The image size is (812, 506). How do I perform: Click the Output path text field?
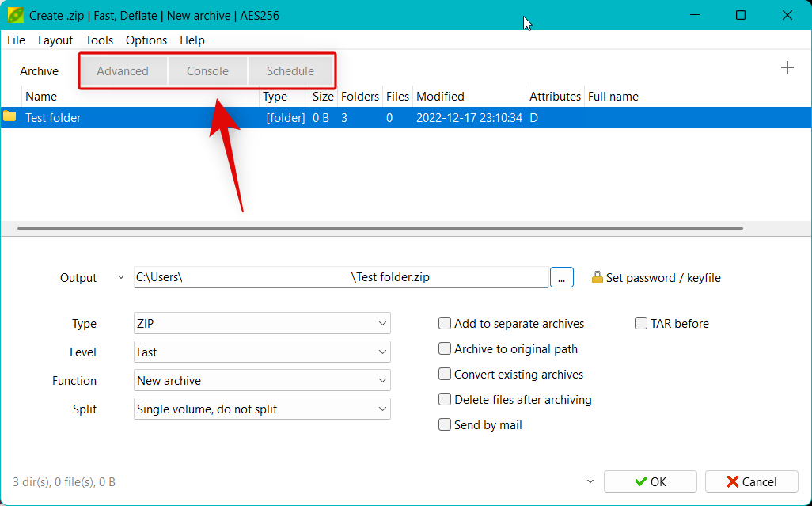pos(340,278)
